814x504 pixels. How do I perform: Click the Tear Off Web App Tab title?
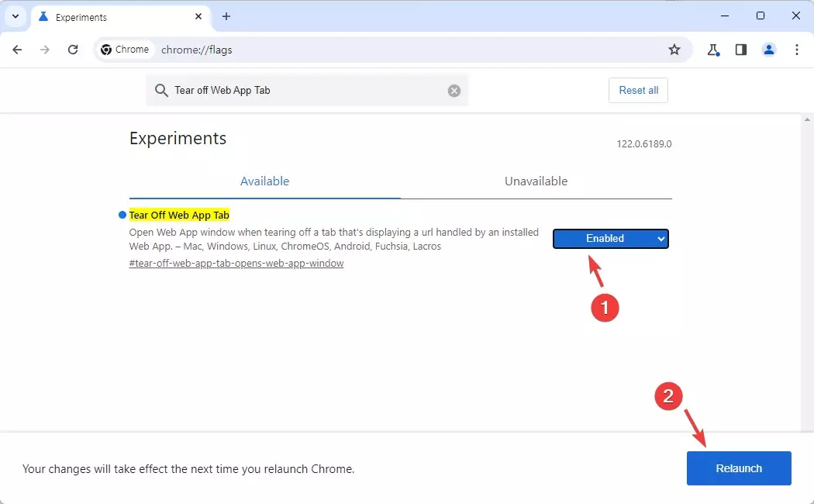179,215
